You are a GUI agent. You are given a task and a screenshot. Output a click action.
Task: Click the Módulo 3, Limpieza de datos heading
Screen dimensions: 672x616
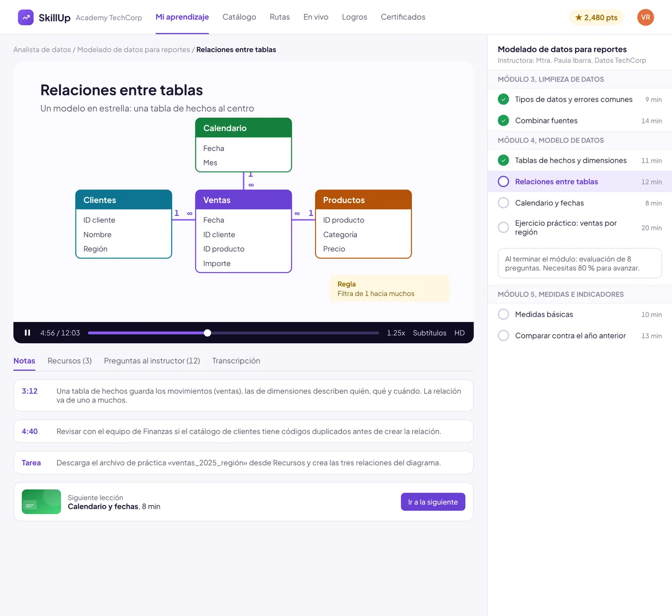tap(551, 80)
